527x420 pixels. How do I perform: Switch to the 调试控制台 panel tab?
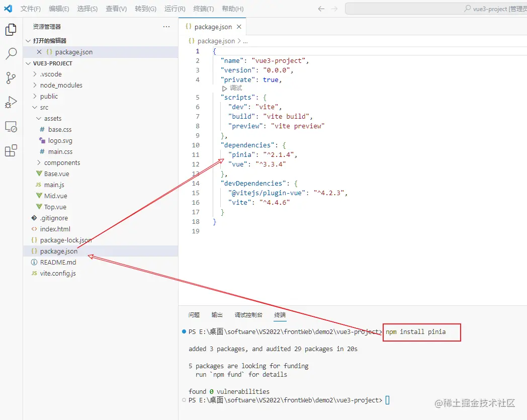click(248, 315)
